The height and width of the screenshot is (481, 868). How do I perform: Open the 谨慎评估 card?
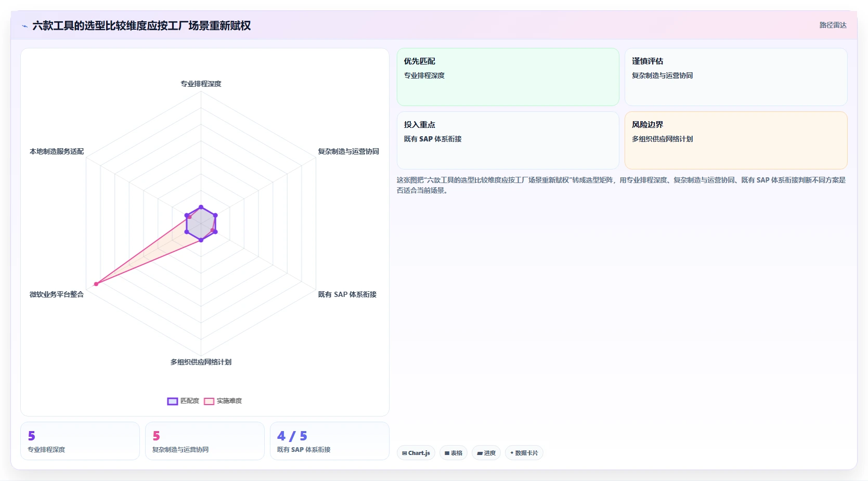pyautogui.click(x=736, y=77)
